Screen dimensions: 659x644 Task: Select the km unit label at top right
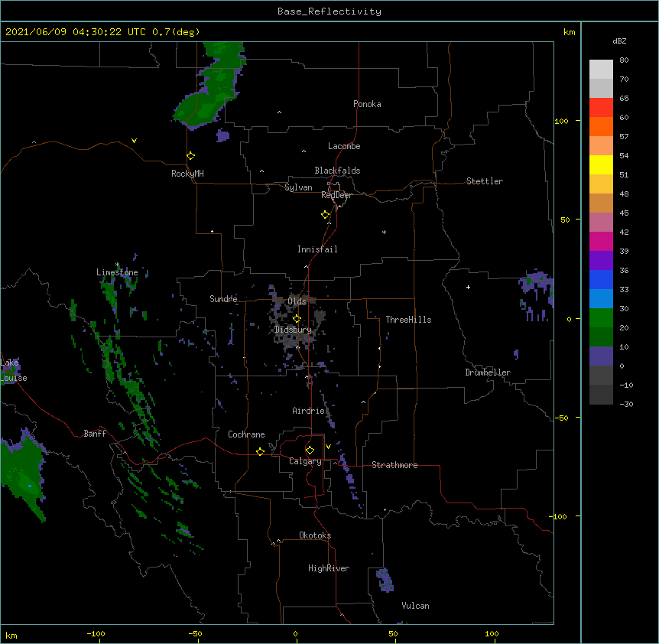pyautogui.click(x=569, y=32)
